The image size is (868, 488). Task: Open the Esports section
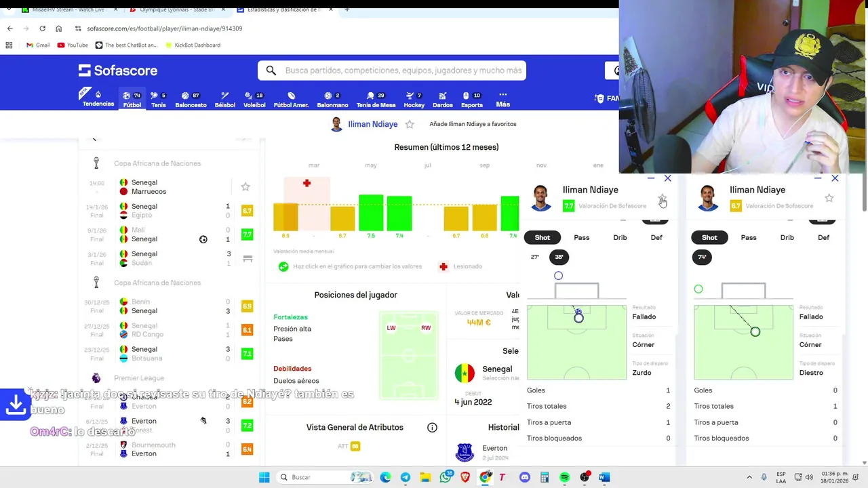pos(472,100)
